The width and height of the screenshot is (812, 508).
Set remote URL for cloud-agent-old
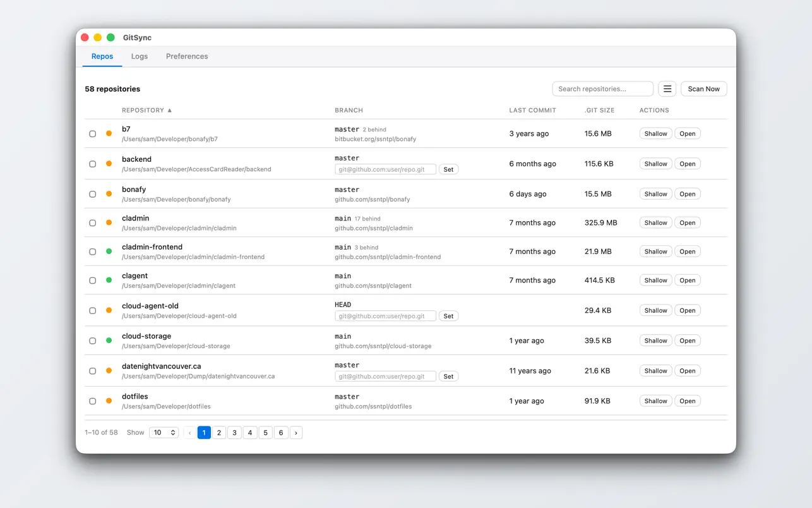coord(448,316)
